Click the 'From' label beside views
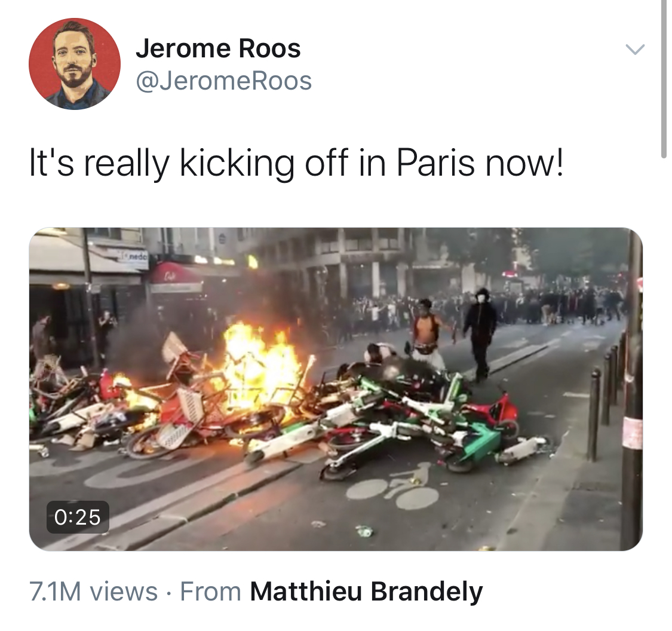Image resolution: width=672 pixels, height=631 pixels. (210, 592)
